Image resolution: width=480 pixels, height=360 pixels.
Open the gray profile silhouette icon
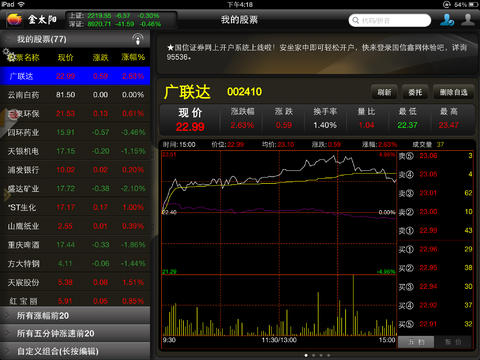468,20
